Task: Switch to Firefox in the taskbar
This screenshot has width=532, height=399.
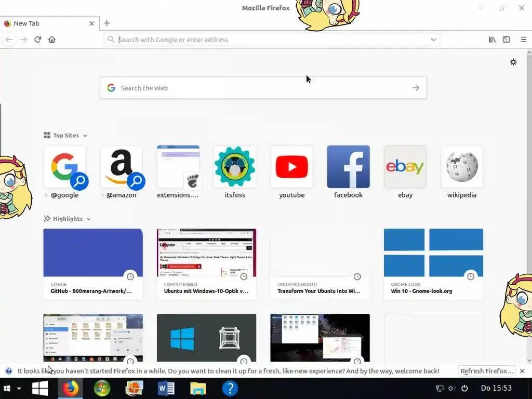Action: click(x=71, y=388)
